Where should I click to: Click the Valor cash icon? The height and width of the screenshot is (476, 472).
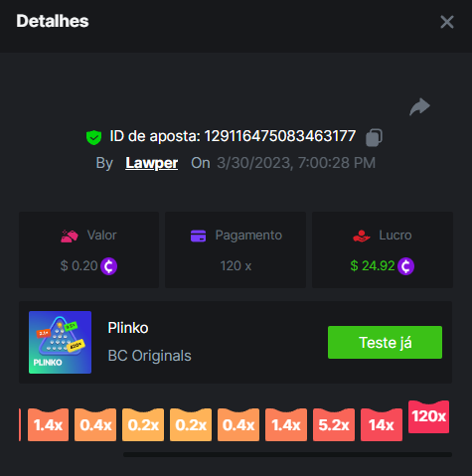pos(70,236)
